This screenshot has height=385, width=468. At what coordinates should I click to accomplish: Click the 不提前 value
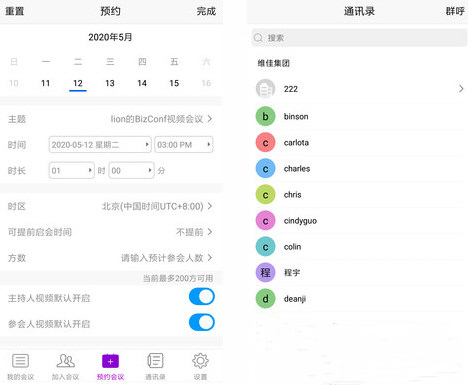tap(190, 232)
